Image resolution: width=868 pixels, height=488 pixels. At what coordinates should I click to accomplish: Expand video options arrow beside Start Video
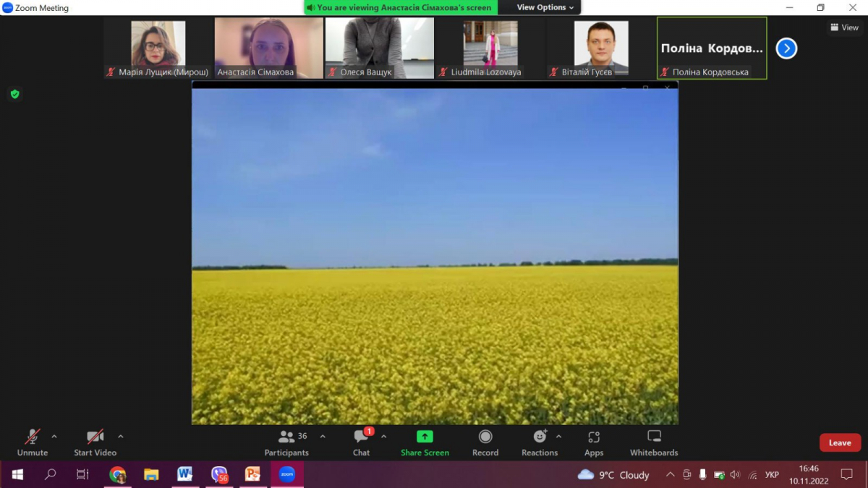(121, 437)
